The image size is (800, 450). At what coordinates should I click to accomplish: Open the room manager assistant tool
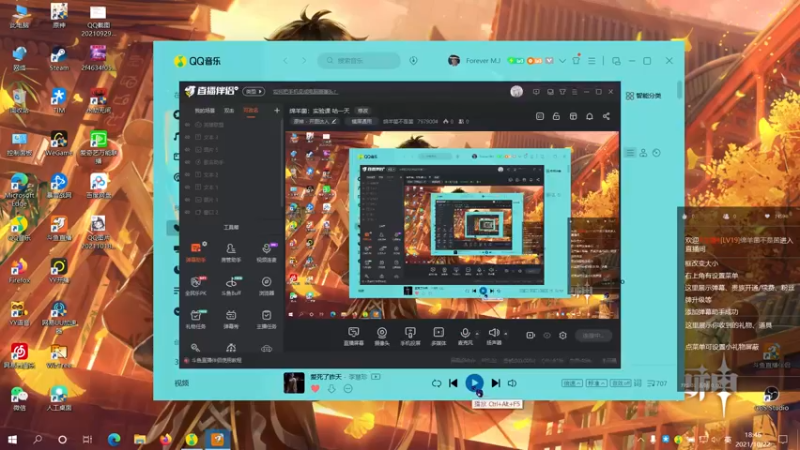[x=231, y=252]
